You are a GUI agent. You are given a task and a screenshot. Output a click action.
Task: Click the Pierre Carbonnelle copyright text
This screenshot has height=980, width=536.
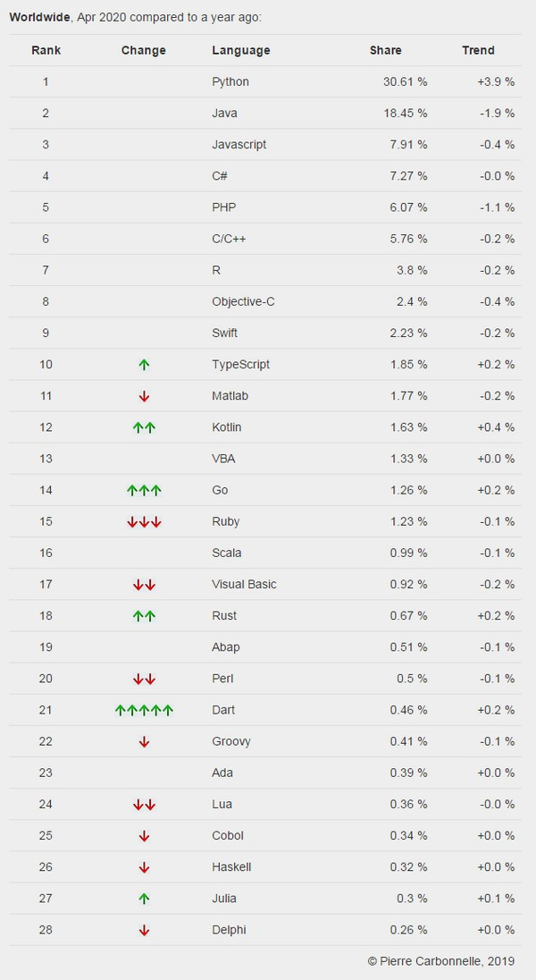[440, 960]
